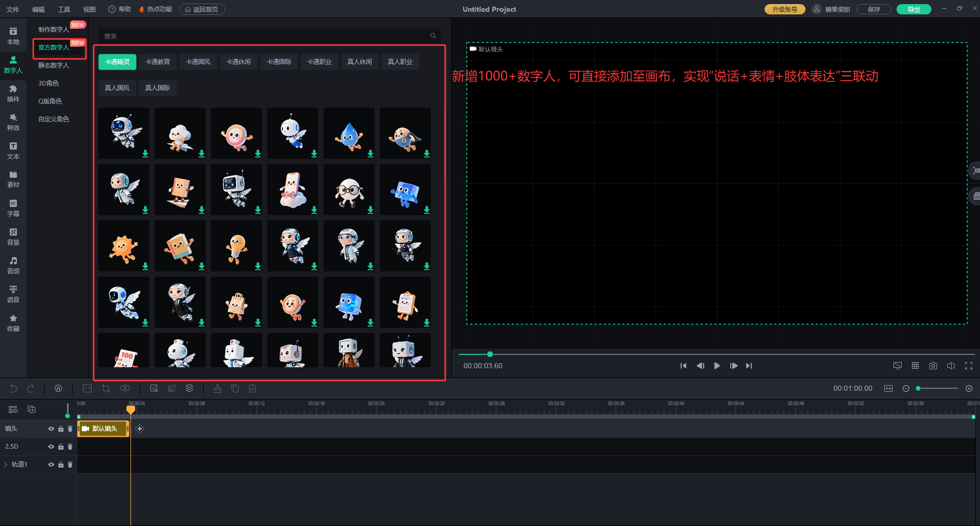Viewport: 980px width, 526px height.
Task: Open the 工具 menu
Action: [x=64, y=9]
